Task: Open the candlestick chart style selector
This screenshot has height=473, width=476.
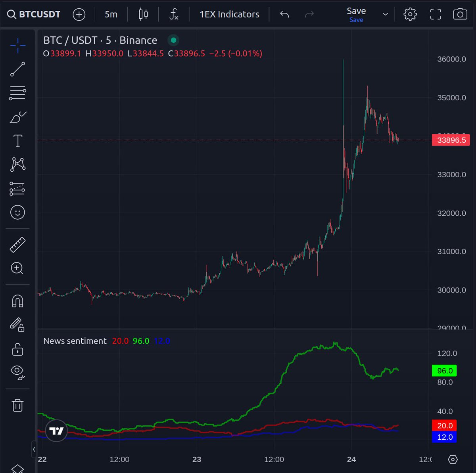Action: pyautogui.click(x=143, y=14)
